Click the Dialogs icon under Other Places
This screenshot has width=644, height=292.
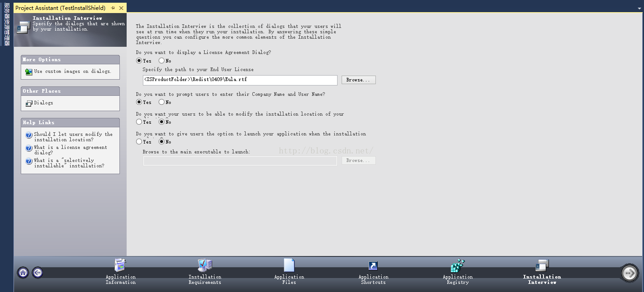(x=29, y=103)
